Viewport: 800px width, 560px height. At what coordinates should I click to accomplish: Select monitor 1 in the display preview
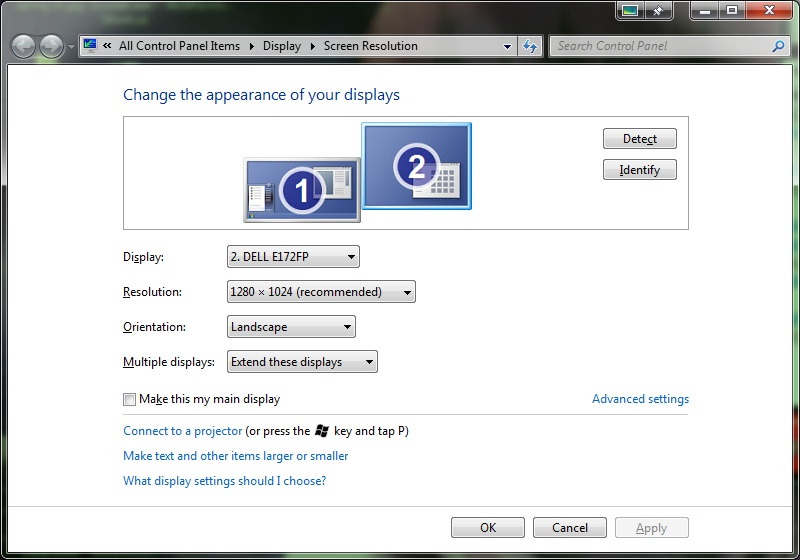tap(301, 189)
